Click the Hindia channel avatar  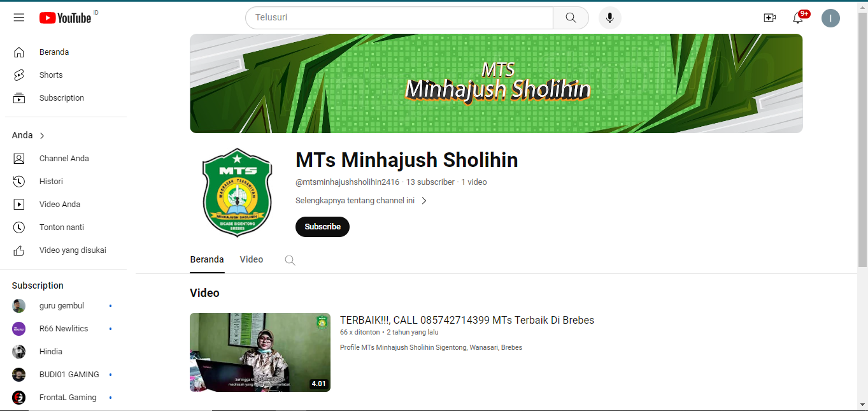[x=19, y=352]
